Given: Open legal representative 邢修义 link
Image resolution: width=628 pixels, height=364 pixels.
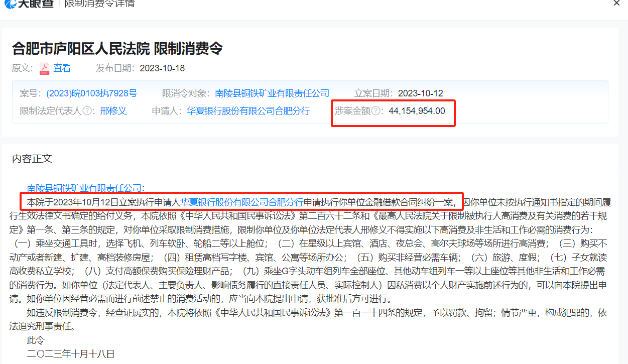Looking at the screenshot, I should click(x=113, y=111).
